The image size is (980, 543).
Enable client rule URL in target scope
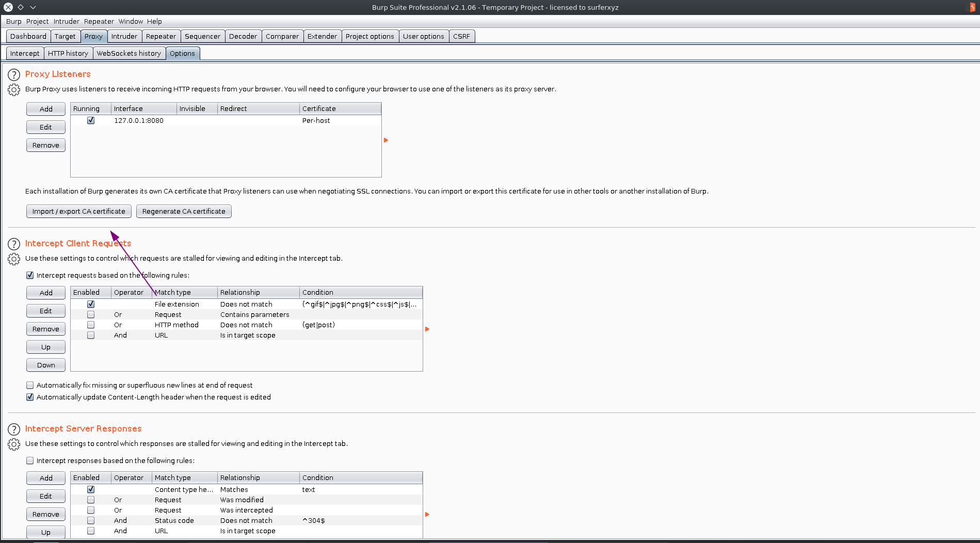(91, 335)
